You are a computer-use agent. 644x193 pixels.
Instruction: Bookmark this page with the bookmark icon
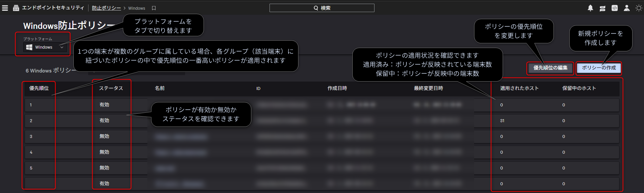[x=154, y=8]
